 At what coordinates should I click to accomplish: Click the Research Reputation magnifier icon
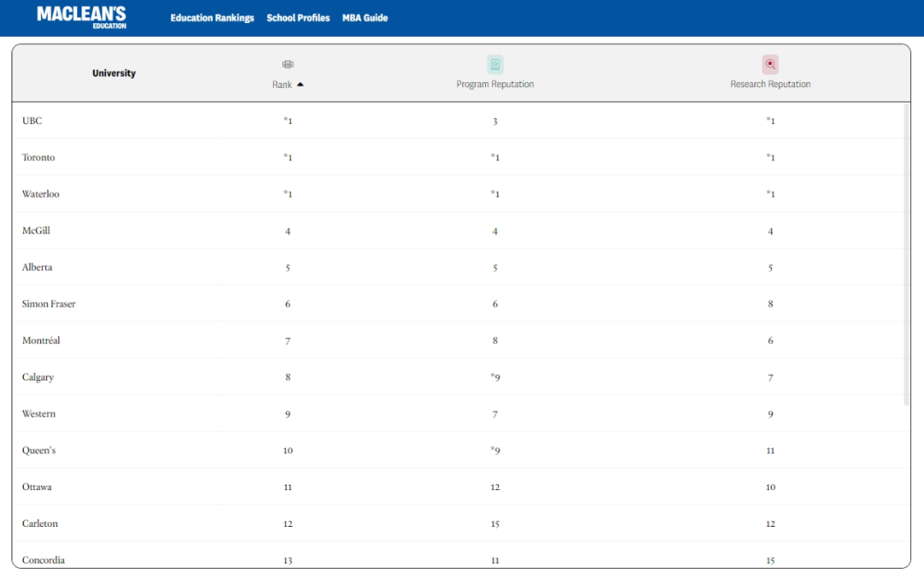(x=770, y=64)
